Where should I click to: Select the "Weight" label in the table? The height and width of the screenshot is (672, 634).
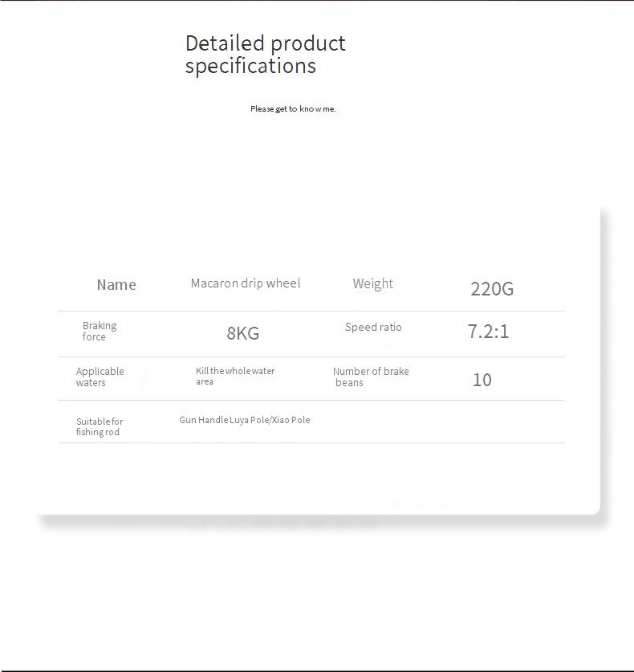click(372, 283)
